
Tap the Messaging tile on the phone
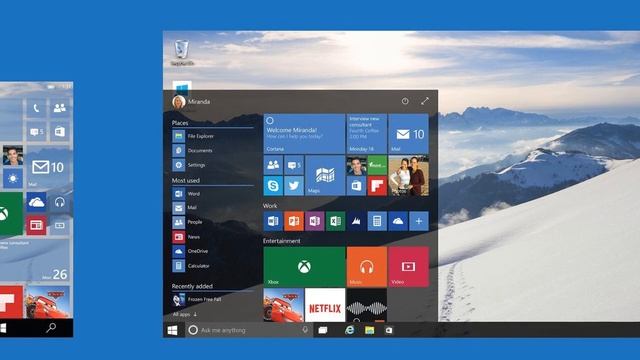click(x=36, y=131)
